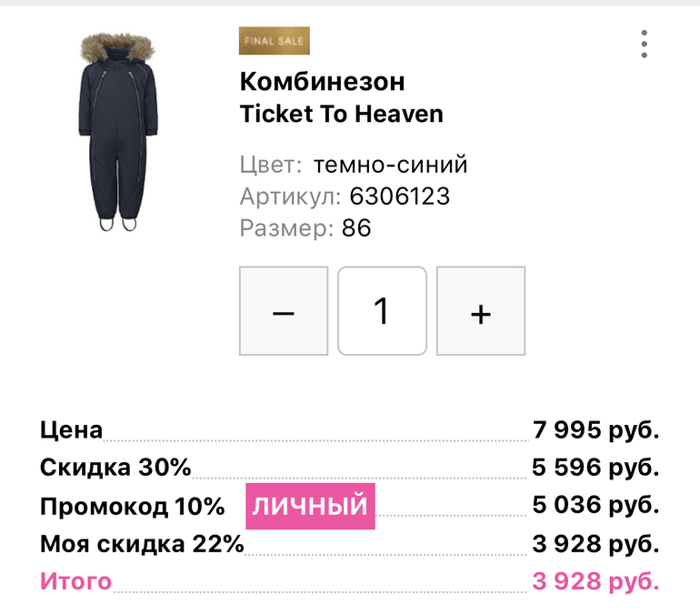The image size is (700, 615).
Task: Click the pink total 3 928 руб.
Action: click(x=595, y=581)
